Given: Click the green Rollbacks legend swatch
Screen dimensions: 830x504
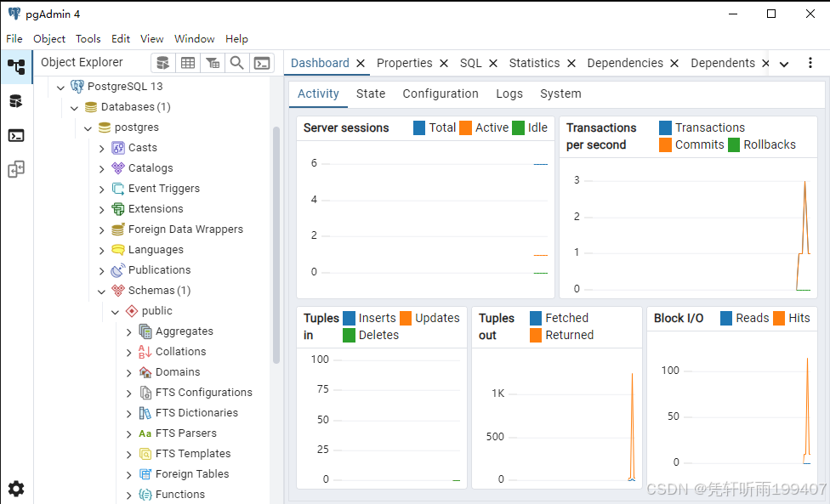Looking at the screenshot, I should [734, 144].
